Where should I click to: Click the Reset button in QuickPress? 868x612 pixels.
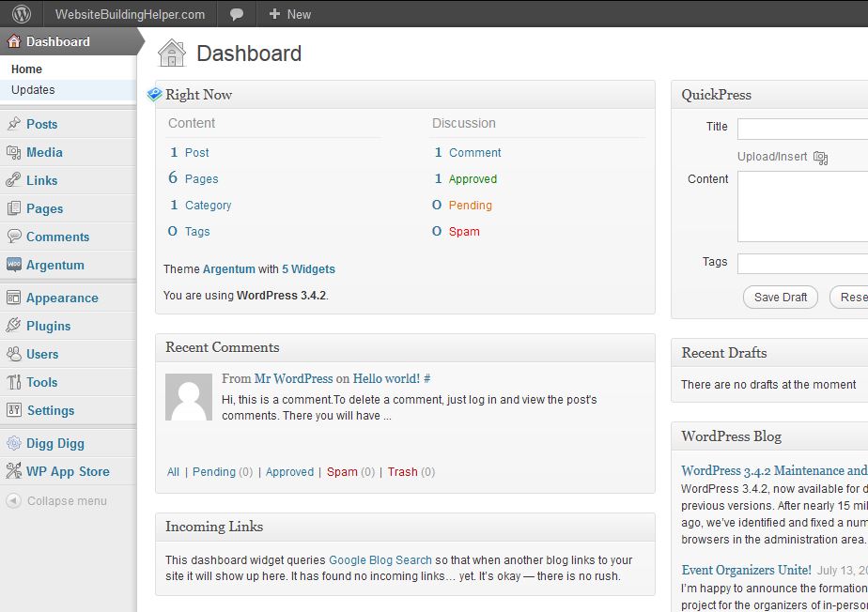point(850,298)
